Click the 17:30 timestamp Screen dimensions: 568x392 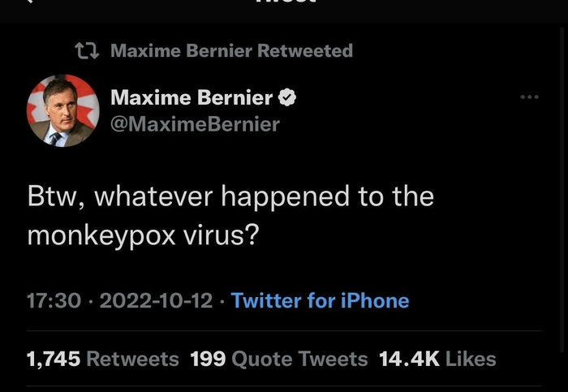54,301
